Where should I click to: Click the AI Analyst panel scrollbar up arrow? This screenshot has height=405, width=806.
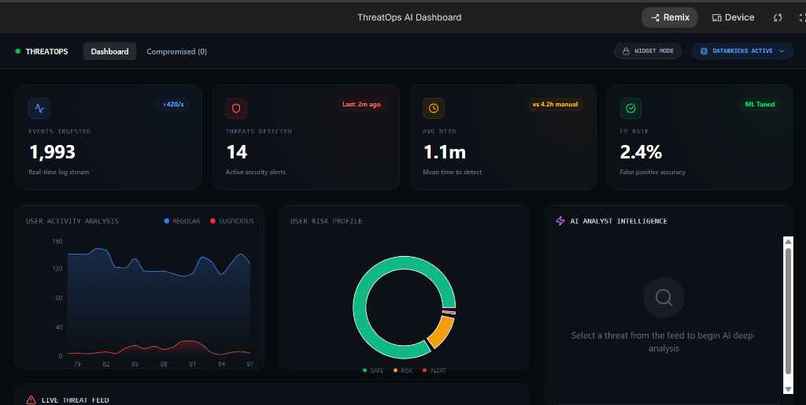click(x=788, y=242)
